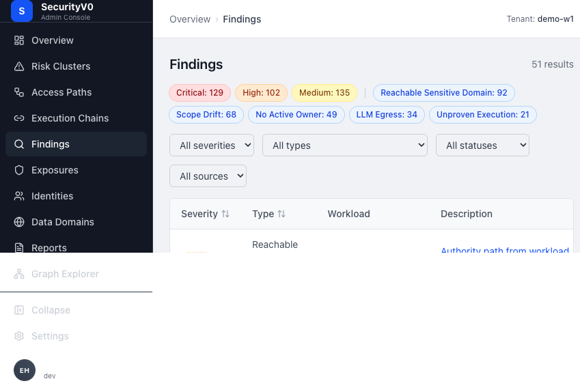Sort table by Severity arrows icon
This screenshot has height=392, width=580.
click(225, 214)
